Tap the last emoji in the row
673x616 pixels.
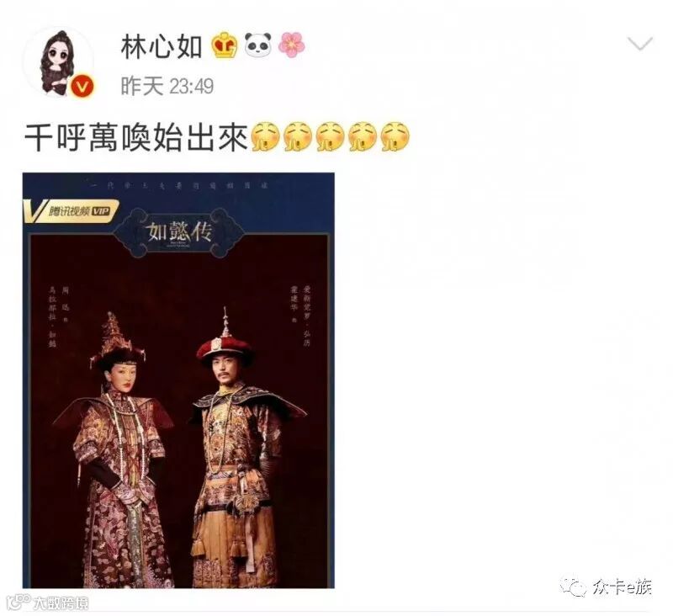click(395, 137)
